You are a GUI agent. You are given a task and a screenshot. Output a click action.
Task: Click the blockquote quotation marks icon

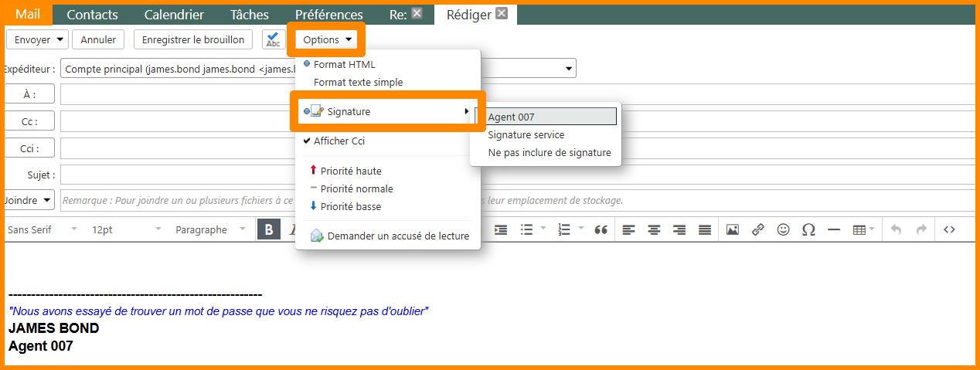601,229
